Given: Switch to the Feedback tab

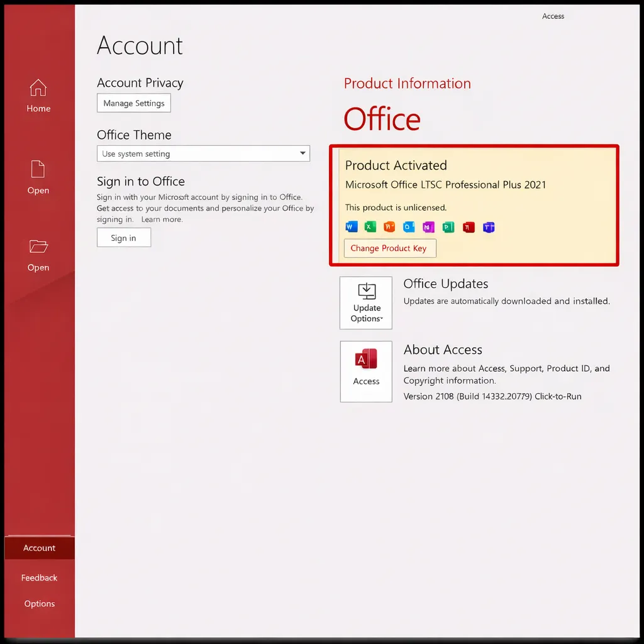Looking at the screenshot, I should point(39,577).
